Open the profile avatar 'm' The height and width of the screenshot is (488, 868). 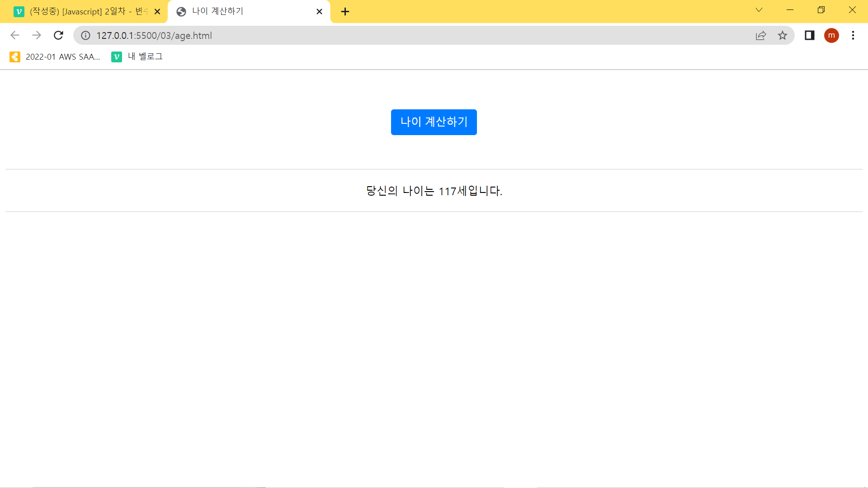pyautogui.click(x=831, y=35)
